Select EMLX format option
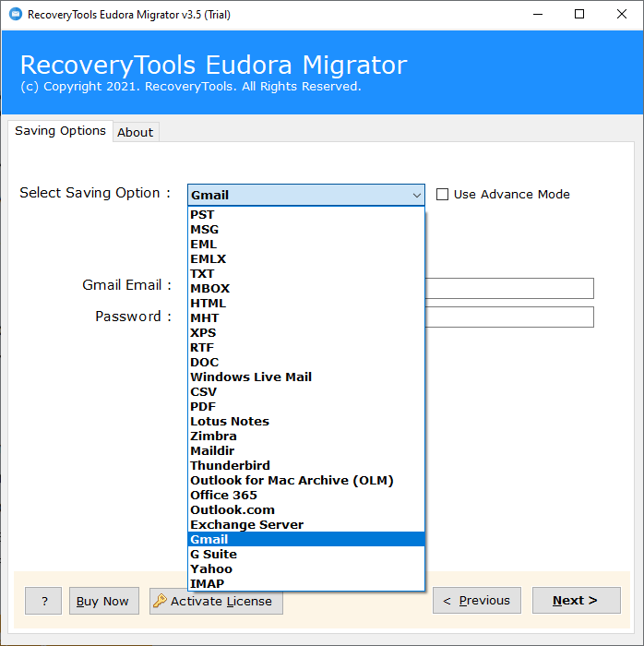 point(306,259)
